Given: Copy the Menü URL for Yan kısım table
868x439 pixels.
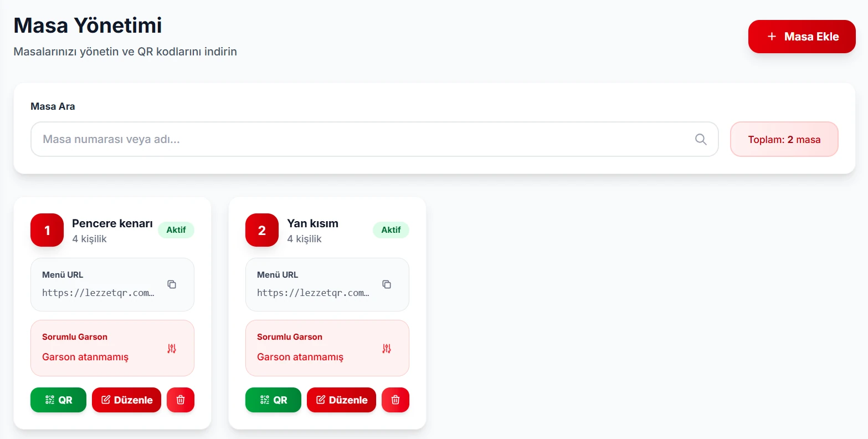Looking at the screenshot, I should tap(387, 284).
